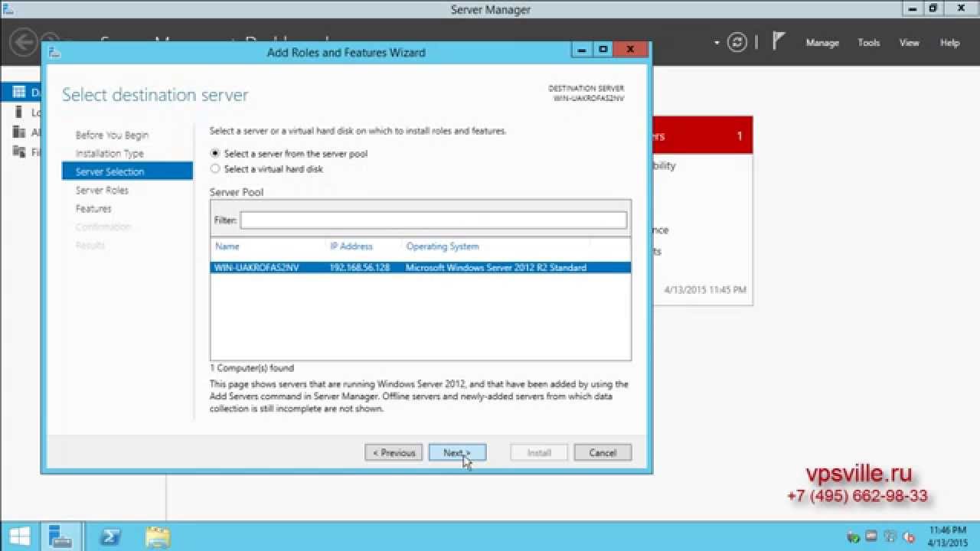Click the taskbar clock showing 11:46 PM

pyautogui.click(x=947, y=530)
